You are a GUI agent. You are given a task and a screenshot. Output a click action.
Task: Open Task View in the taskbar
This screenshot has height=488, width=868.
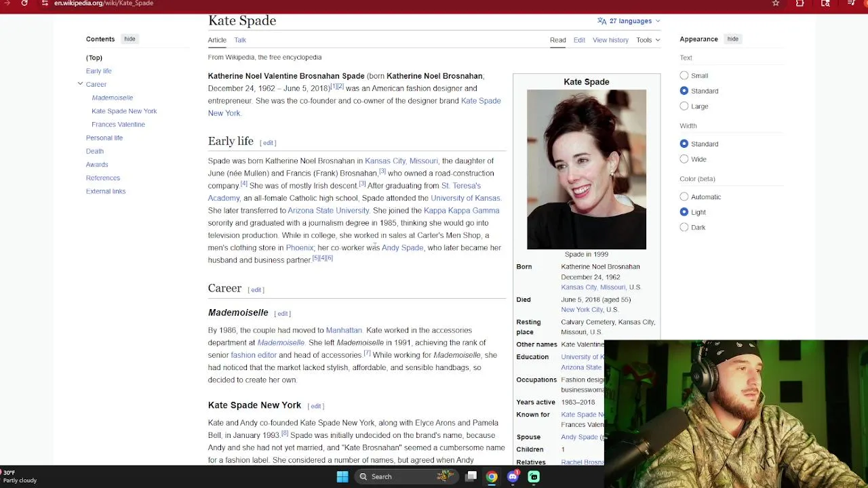point(471,476)
